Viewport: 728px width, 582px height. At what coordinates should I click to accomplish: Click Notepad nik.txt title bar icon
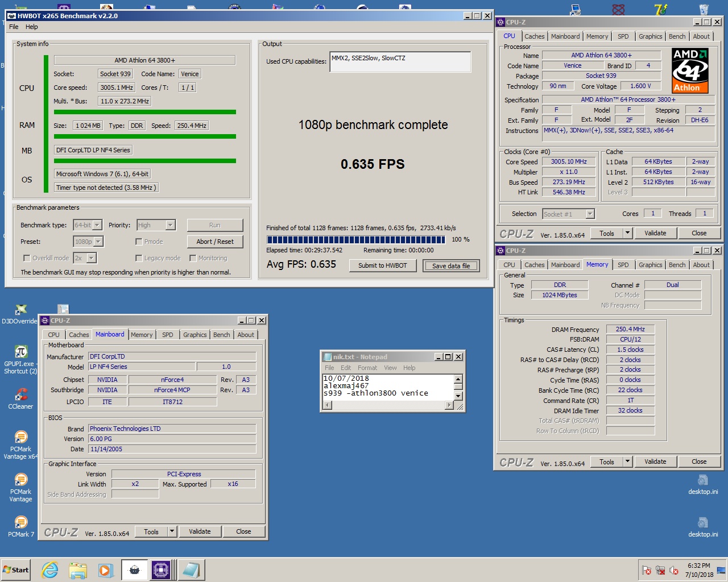328,357
